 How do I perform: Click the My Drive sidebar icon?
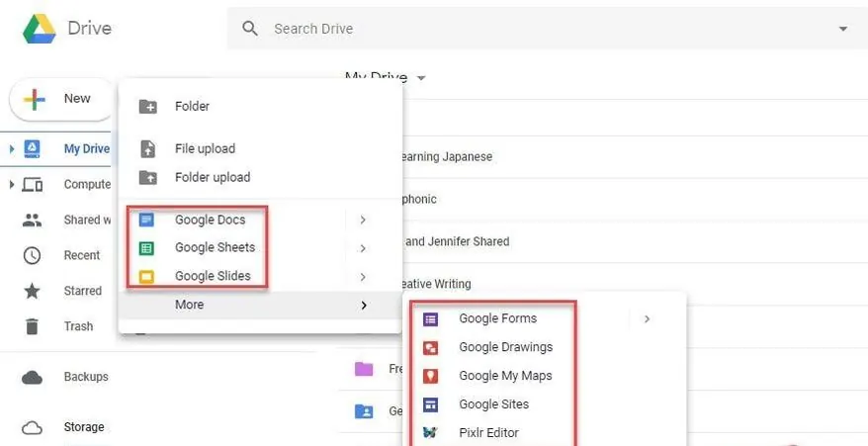click(x=32, y=148)
